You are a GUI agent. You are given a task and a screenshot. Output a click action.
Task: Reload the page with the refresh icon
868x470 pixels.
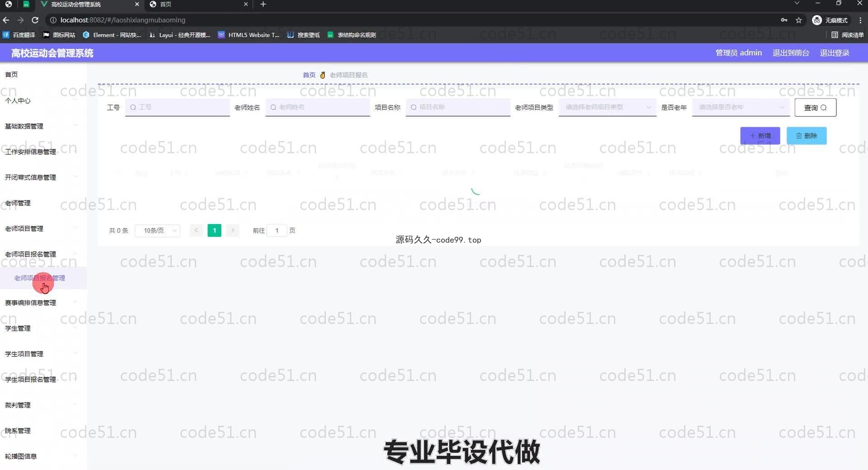(35, 20)
